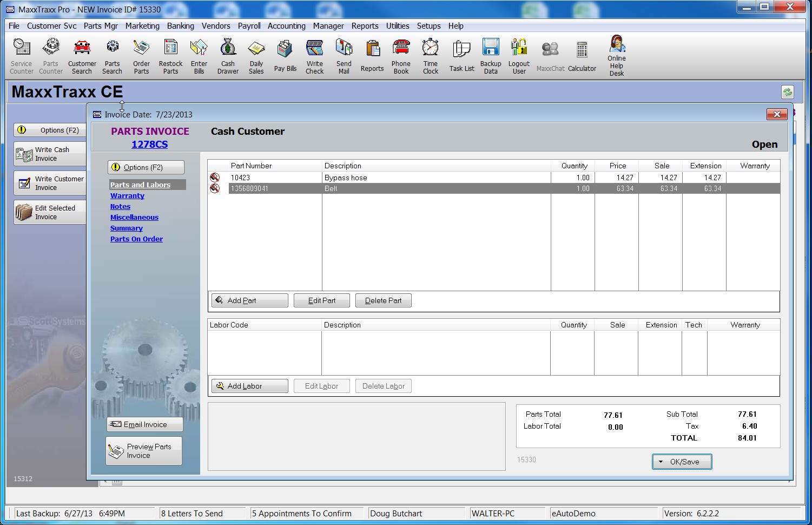
Task: Click the Part Number column header
Action: pyautogui.click(x=251, y=166)
